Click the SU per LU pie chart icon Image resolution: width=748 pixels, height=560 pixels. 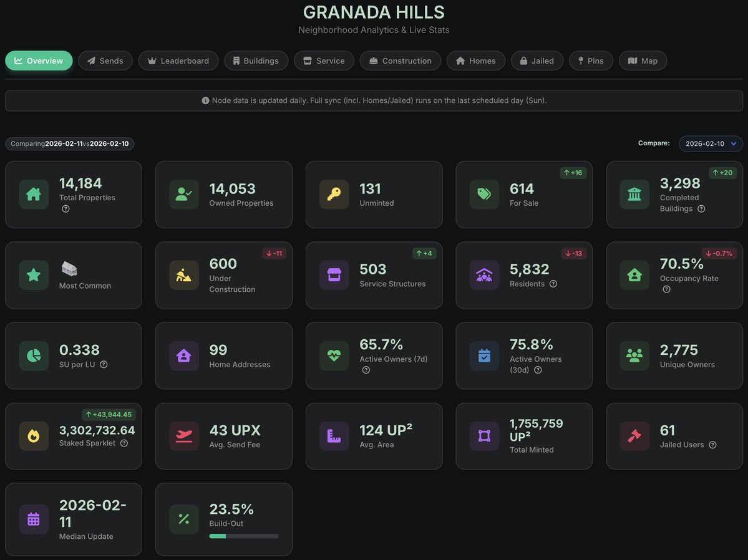pyautogui.click(x=34, y=355)
